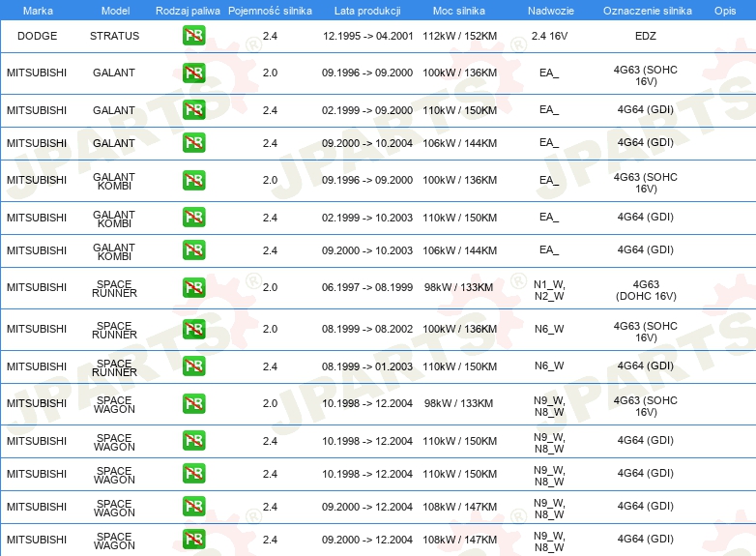The image size is (756, 556).
Task: Select N6_W in the Space Runner 2.4 row
Action: pyautogui.click(x=549, y=366)
